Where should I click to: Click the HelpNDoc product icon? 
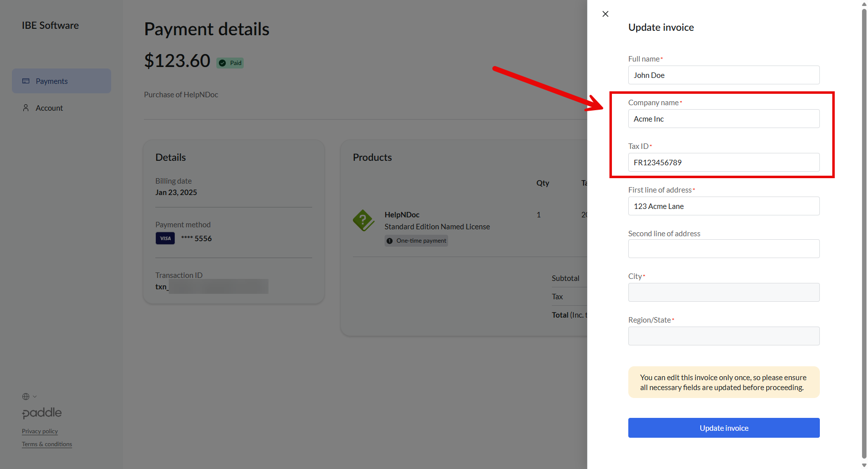point(364,220)
